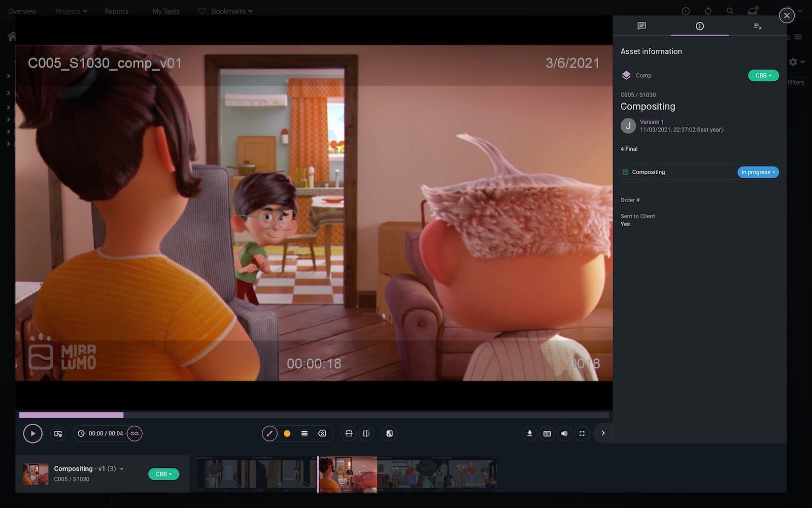Enter fullscreen mode
This screenshot has height=508, width=812.
582,433
